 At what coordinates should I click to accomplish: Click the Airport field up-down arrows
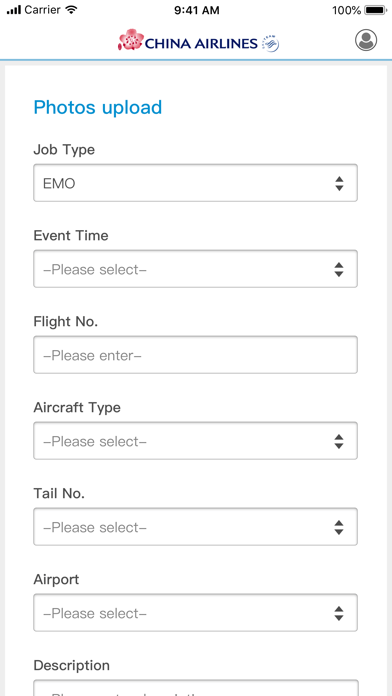[339, 613]
